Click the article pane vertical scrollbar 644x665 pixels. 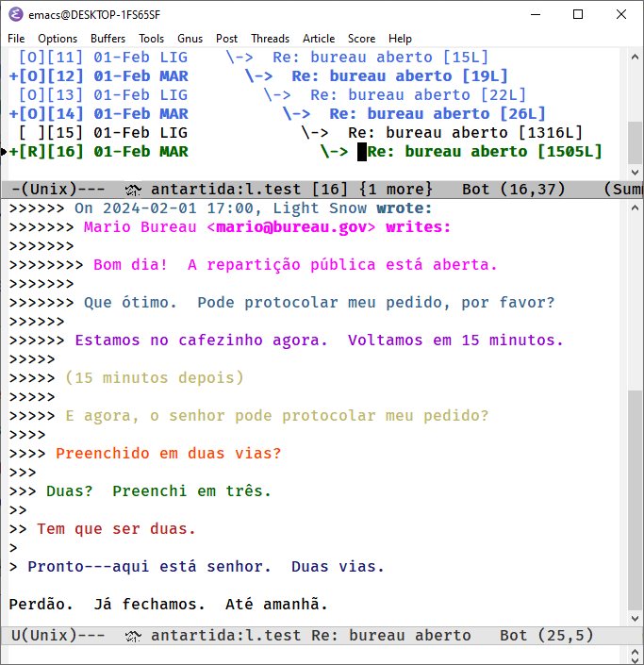point(635,500)
